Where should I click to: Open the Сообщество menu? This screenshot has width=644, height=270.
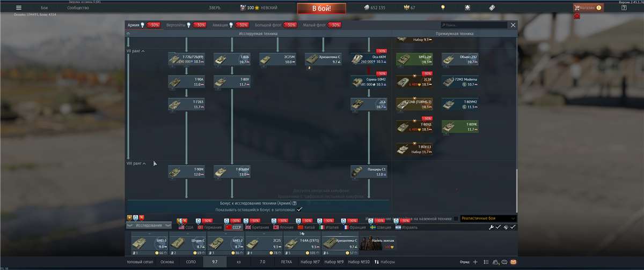(78, 7)
